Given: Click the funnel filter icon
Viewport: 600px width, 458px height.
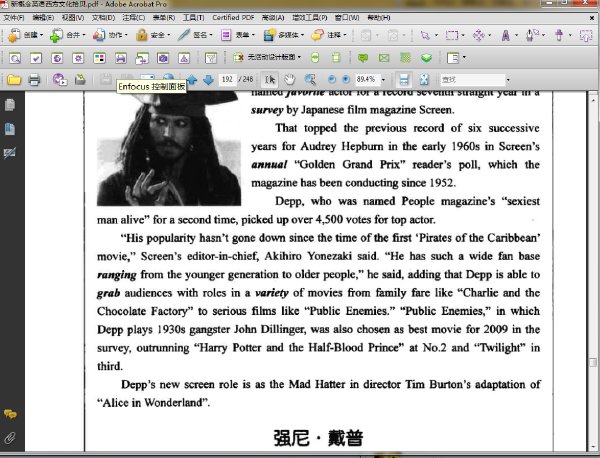Looking at the screenshot, I should (211, 58).
